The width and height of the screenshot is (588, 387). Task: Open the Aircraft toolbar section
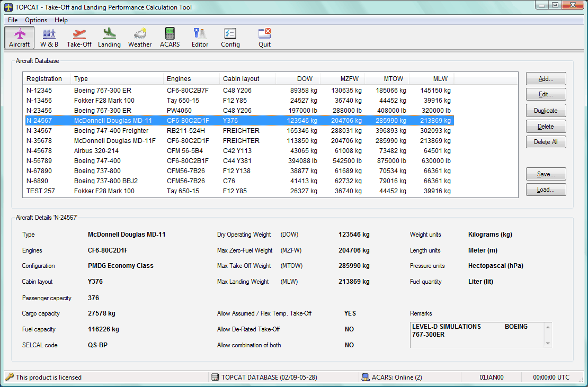point(20,38)
